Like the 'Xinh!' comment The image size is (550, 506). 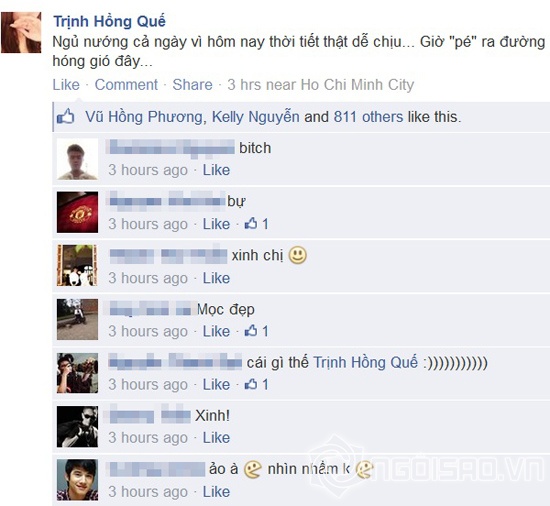coord(216,438)
